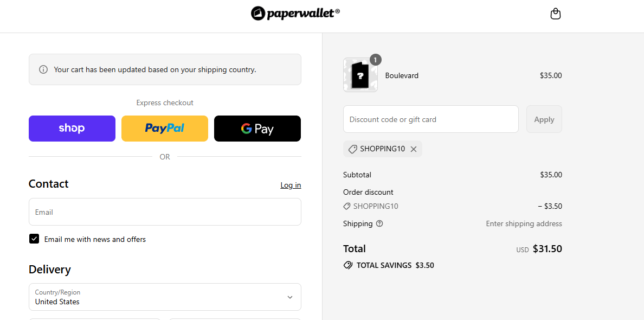Screen dimensions: 644x320
Task: Click the Shipping help question mark icon
Action: click(x=379, y=223)
